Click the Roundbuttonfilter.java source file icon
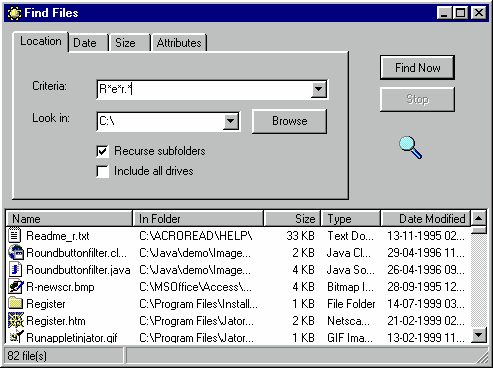 (x=15, y=269)
